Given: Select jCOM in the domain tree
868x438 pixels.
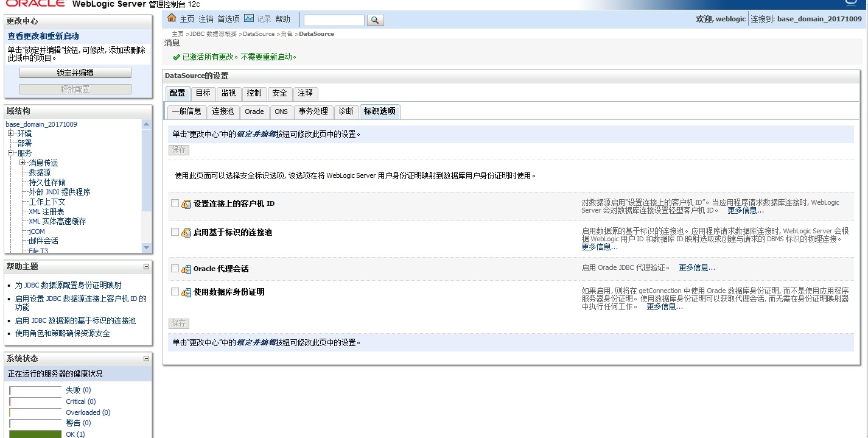Looking at the screenshot, I should click(x=37, y=231).
